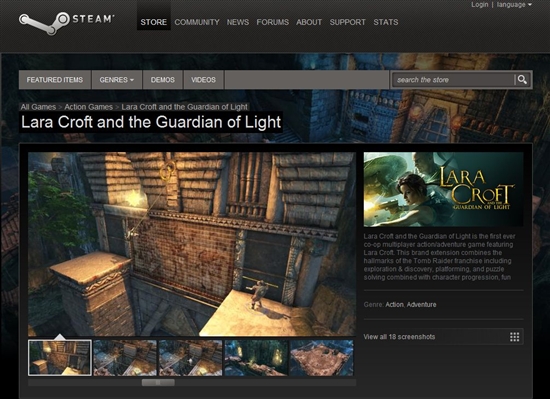This screenshot has height=399, width=550.
Task: Click the search magnifier icon
Action: click(522, 80)
